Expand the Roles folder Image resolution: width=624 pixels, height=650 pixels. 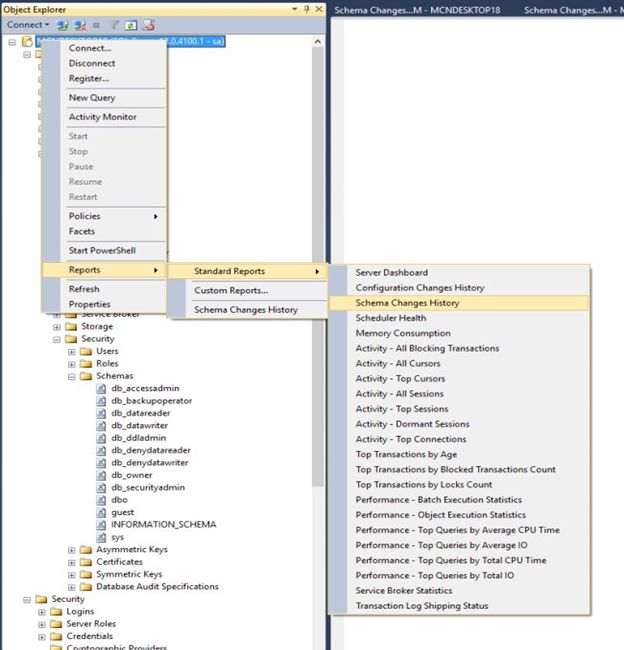(x=72, y=364)
